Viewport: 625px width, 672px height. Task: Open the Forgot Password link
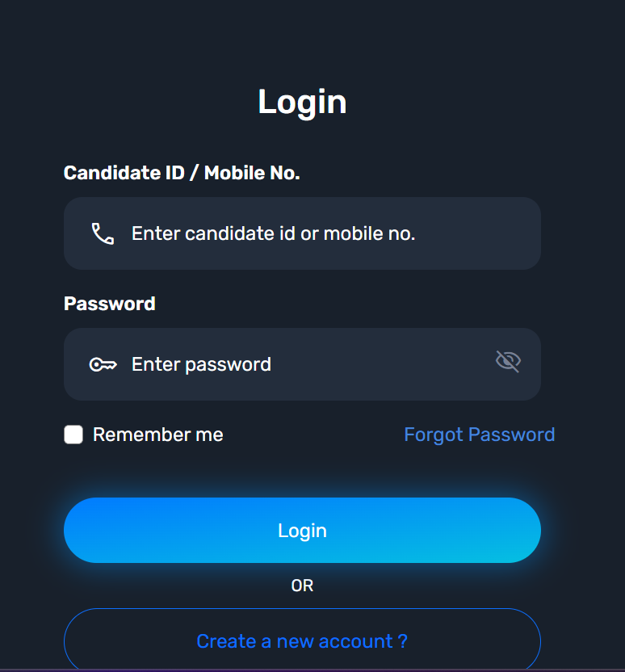coord(480,435)
